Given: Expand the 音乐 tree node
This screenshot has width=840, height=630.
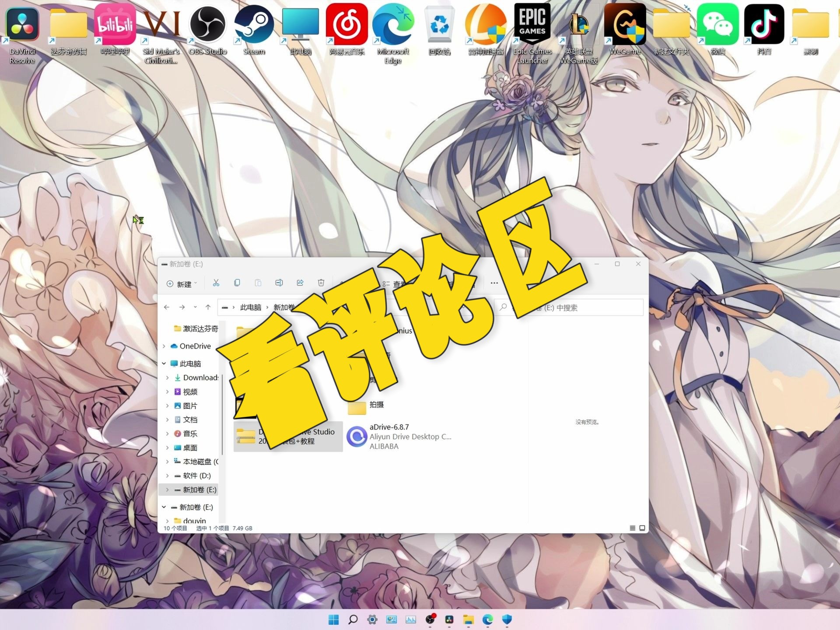Looking at the screenshot, I should click(x=168, y=434).
